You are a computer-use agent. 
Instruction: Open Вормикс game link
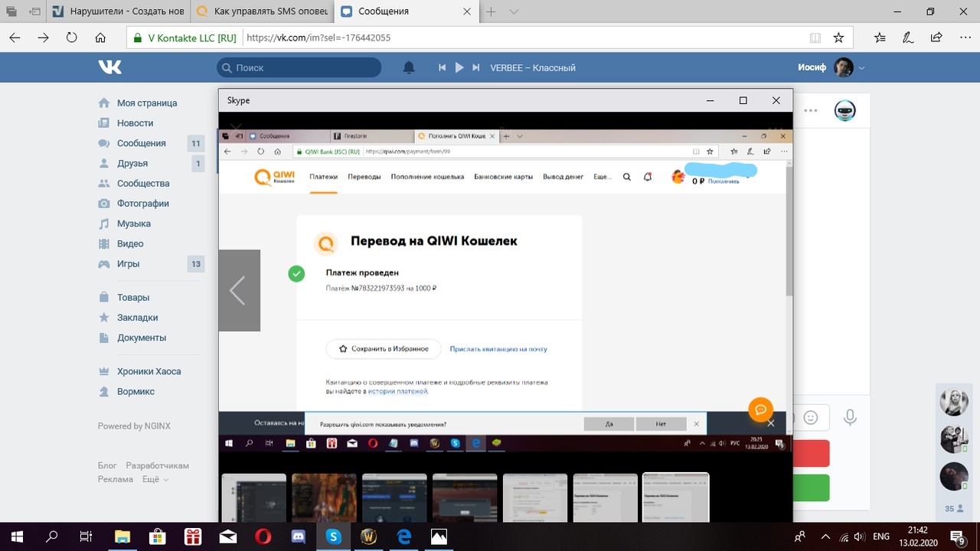[136, 391]
